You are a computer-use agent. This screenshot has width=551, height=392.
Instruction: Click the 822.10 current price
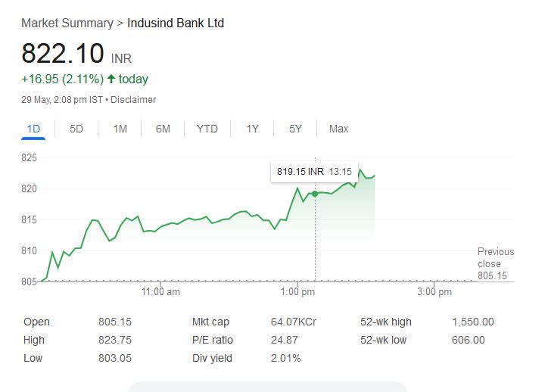[63, 54]
